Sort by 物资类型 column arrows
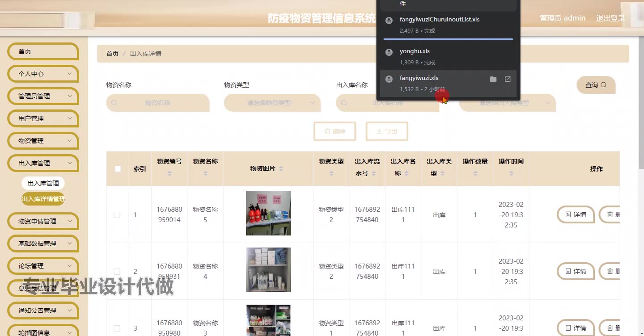The width and height of the screenshot is (644, 336). pos(331,173)
